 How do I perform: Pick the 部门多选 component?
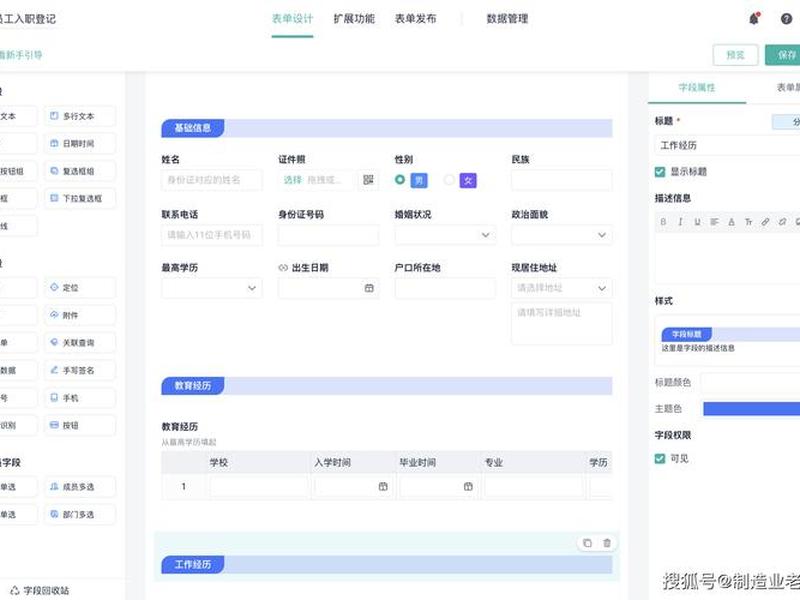point(80,515)
